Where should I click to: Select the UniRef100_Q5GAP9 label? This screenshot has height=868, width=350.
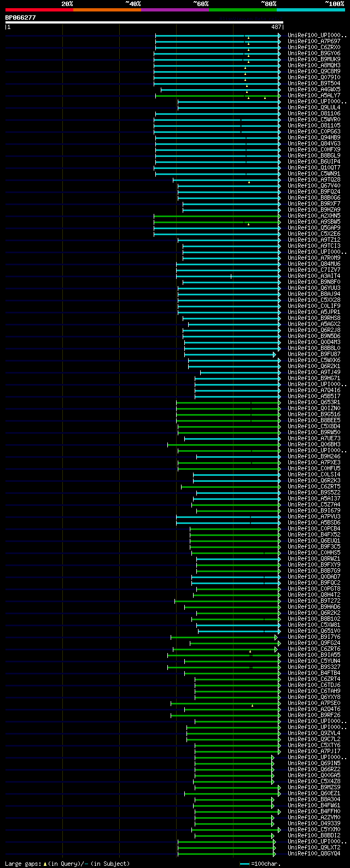[314, 228]
